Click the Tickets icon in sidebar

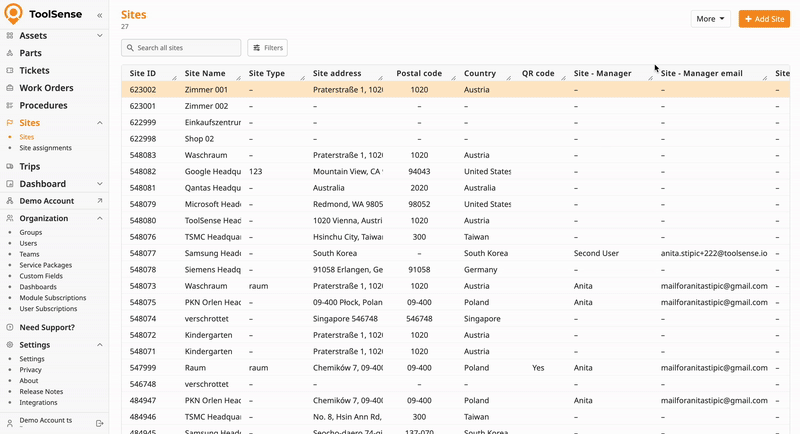pos(10,70)
